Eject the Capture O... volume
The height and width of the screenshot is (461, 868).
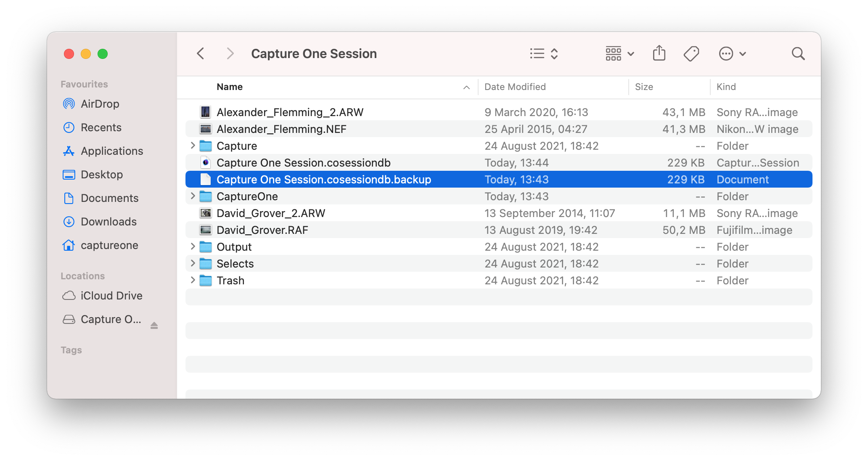154,325
